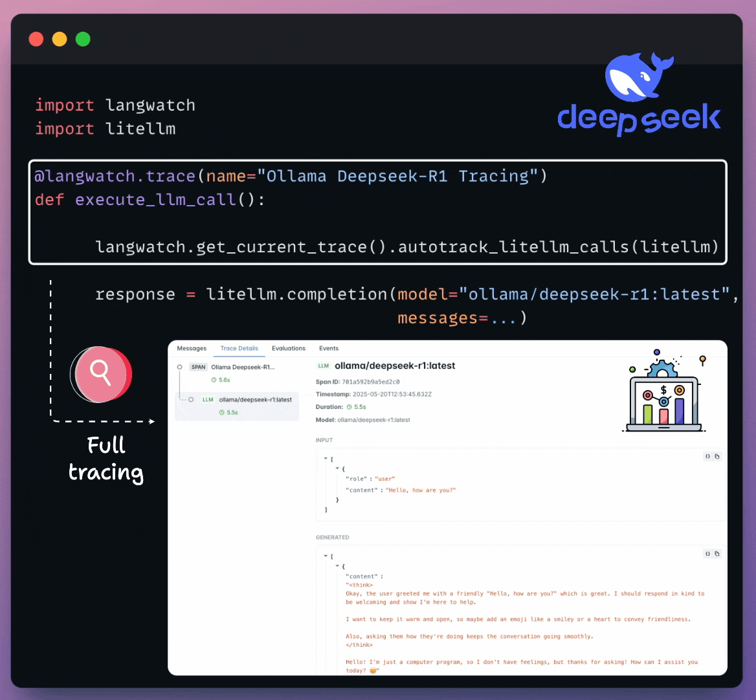The image size is (756, 700).
Task: Click the Model value ollama/deepseek-r1:latest
Action: coord(373,420)
